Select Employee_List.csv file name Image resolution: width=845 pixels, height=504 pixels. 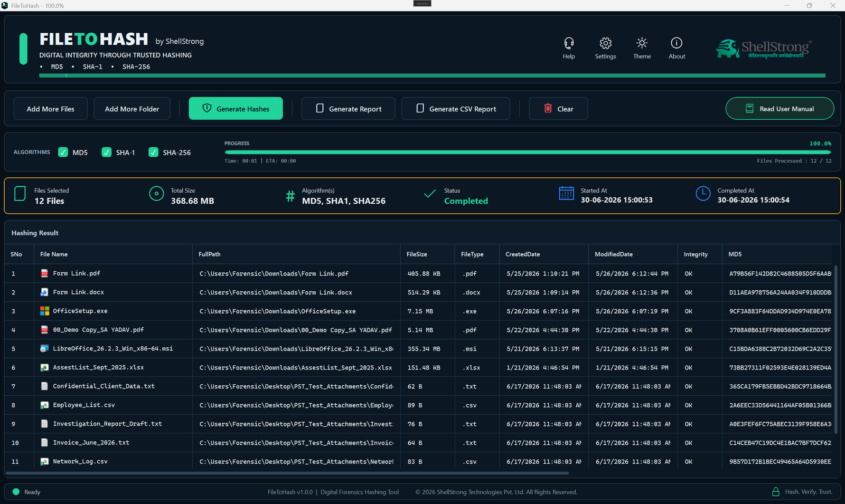click(x=84, y=405)
